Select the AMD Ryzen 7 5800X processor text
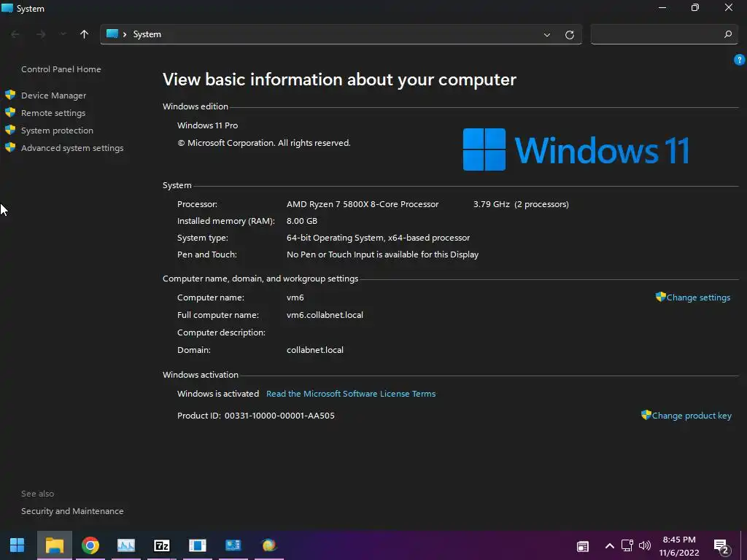Screen dimensions: 747x560 (363, 204)
